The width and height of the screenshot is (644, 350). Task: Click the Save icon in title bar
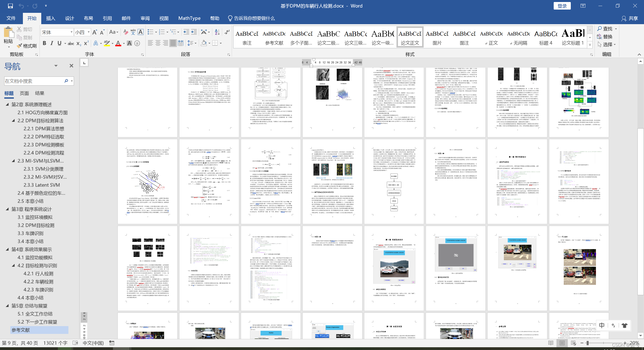click(10, 6)
